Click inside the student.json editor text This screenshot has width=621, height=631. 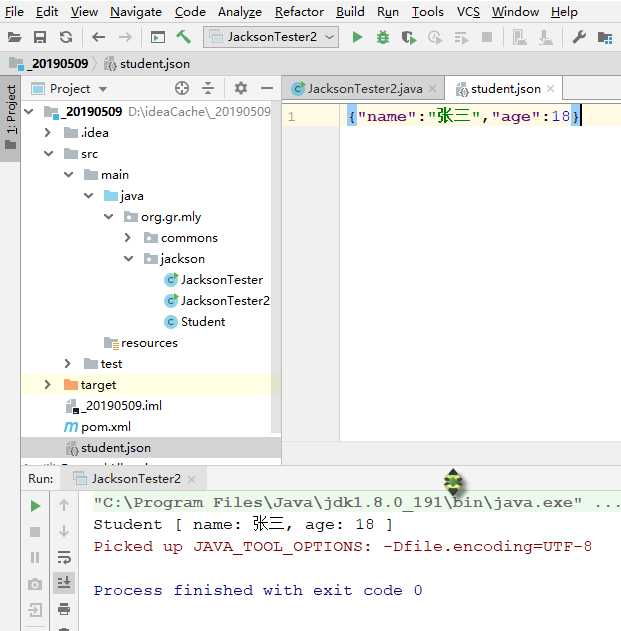(x=463, y=116)
